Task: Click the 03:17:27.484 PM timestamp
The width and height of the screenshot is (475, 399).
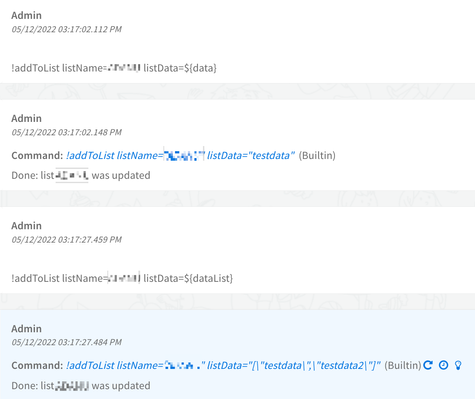Action: [67, 342]
